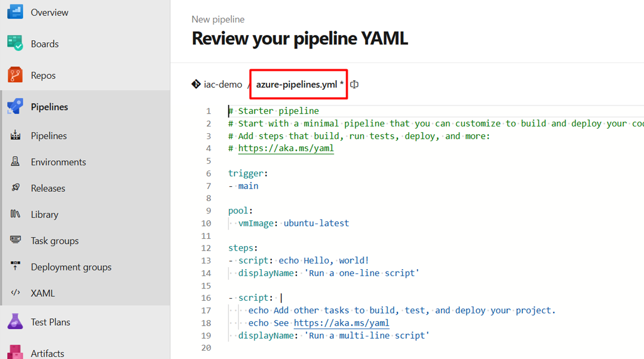Click the Artifacts icon in sidebar
Viewport: 644px width, 359px height.
15,352
